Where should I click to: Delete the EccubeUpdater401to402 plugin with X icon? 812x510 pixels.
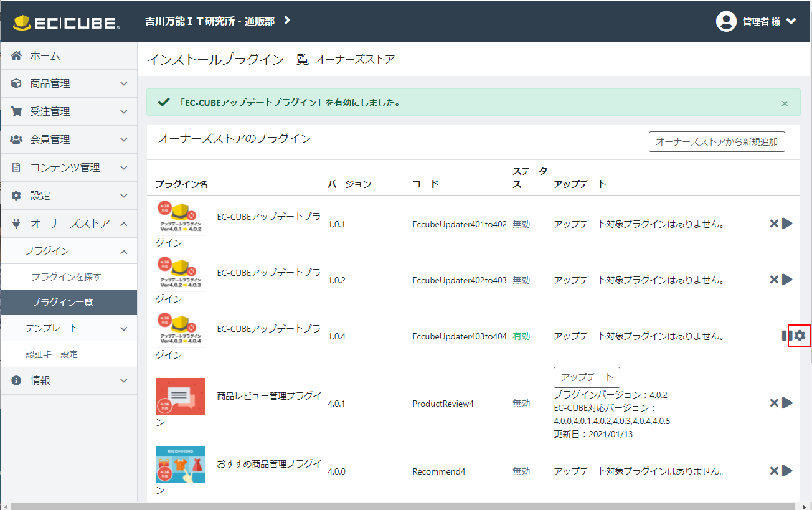click(x=774, y=224)
